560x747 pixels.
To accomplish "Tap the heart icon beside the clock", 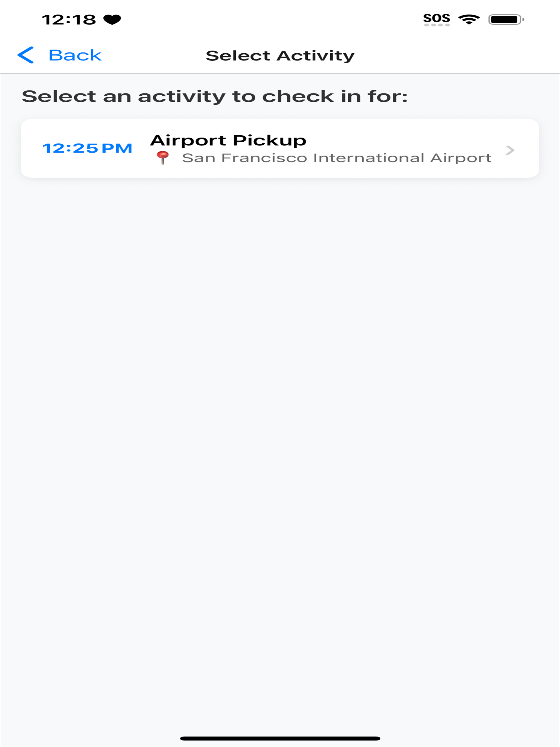I will (x=112, y=20).
